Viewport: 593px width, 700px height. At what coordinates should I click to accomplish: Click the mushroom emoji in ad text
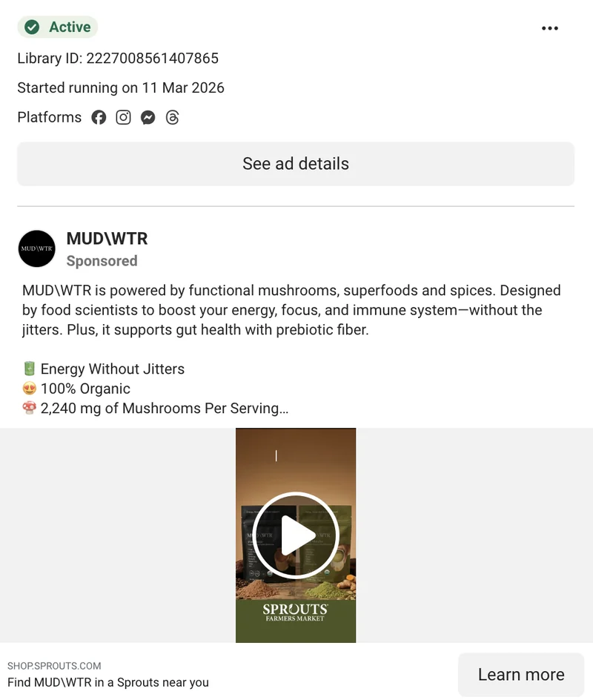click(x=27, y=408)
